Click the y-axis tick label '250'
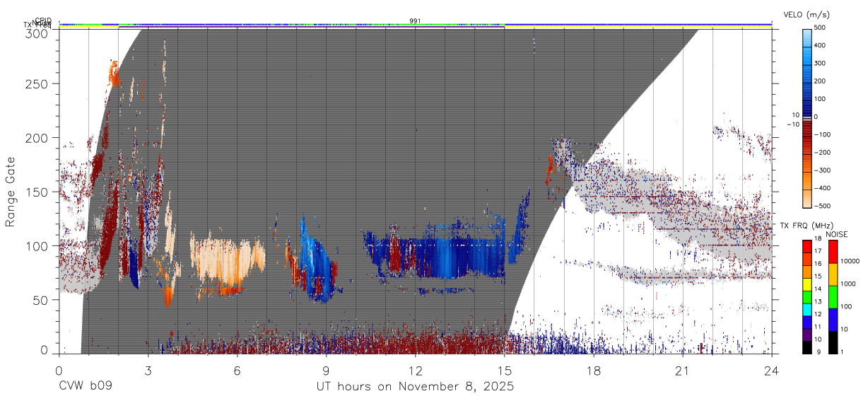 [x=37, y=84]
